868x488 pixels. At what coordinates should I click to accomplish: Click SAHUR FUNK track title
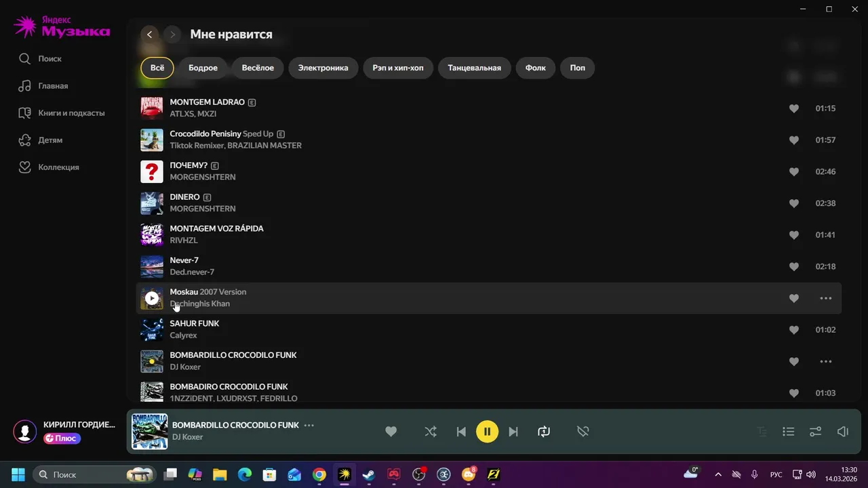195,324
